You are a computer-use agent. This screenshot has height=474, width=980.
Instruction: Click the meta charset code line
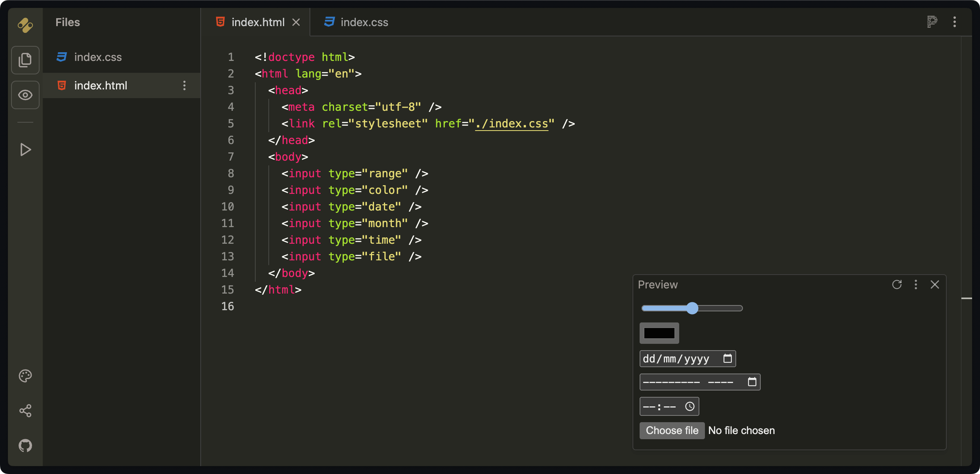(361, 107)
